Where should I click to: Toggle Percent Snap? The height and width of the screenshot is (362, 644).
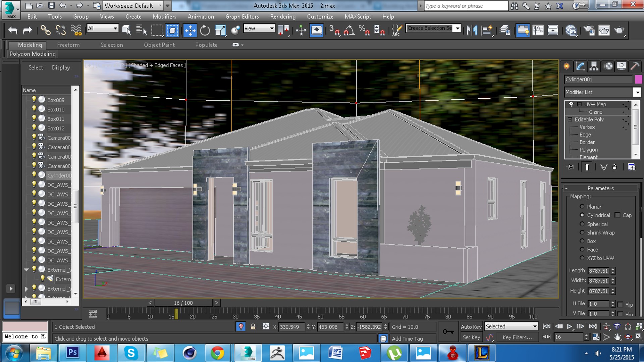tap(364, 31)
